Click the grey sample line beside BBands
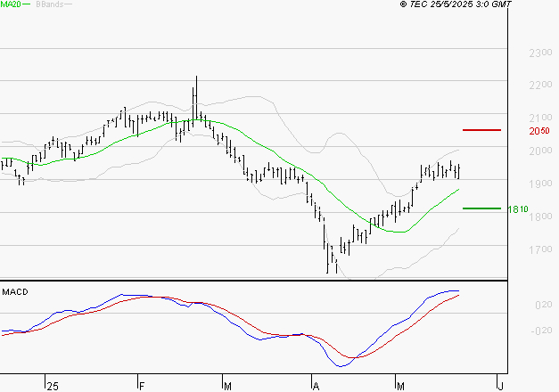This screenshot has width=559, height=392. tap(68, 4)
